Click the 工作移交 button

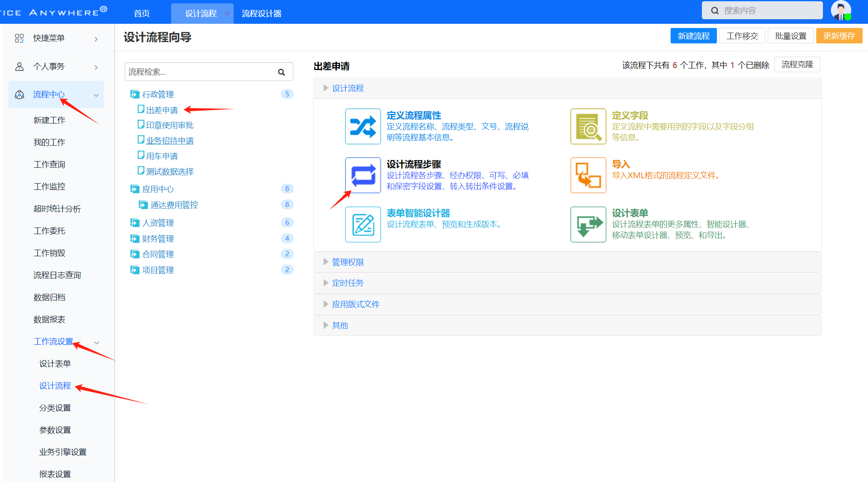pyautogui.click(x=742, y=36)
